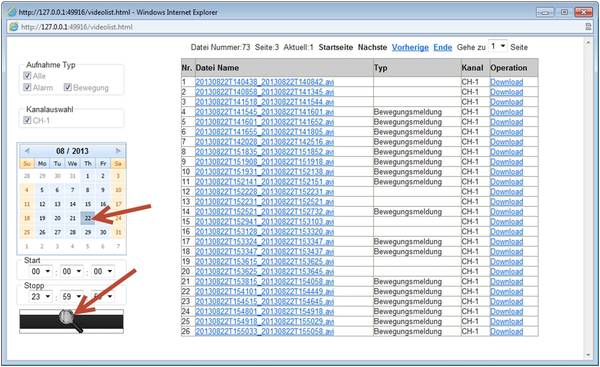This screenshot has height=367, width=600.
Task: Toggle the Alarm checkbox
Action: 27,87
